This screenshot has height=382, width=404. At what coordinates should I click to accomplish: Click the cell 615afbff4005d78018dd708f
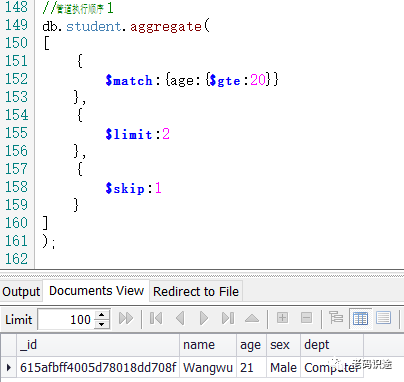coord(98,367)
